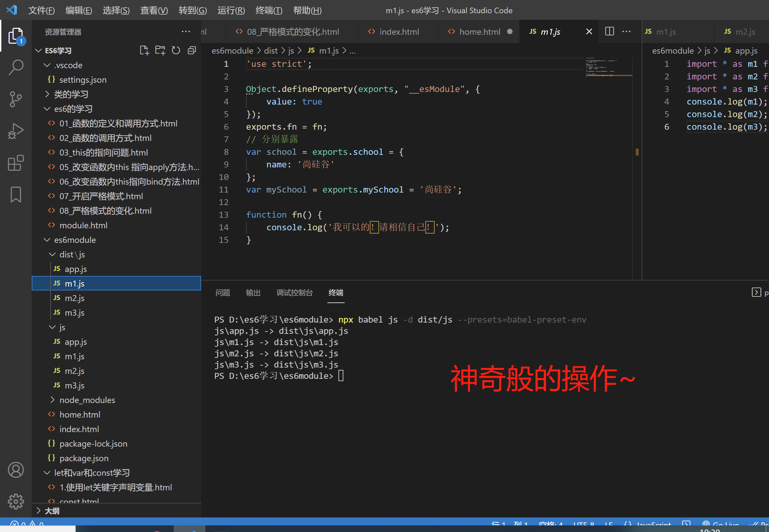Expand the 大纲 outline section
769x532 pixels.
coord(117,511)
